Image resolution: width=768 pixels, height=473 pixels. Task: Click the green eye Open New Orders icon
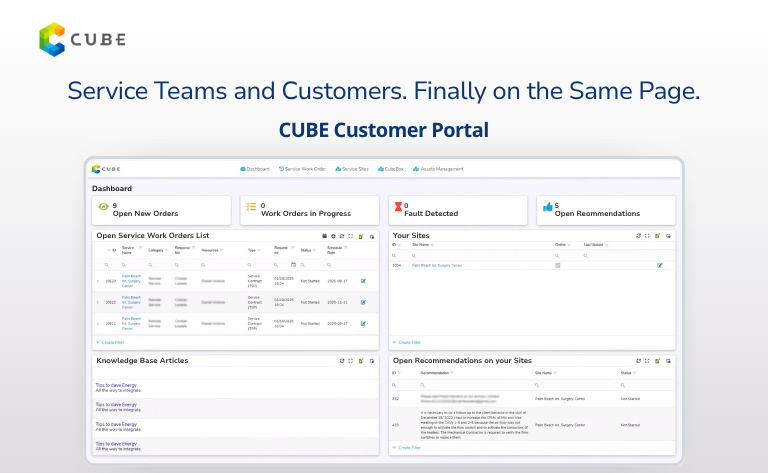pos(102,207)
